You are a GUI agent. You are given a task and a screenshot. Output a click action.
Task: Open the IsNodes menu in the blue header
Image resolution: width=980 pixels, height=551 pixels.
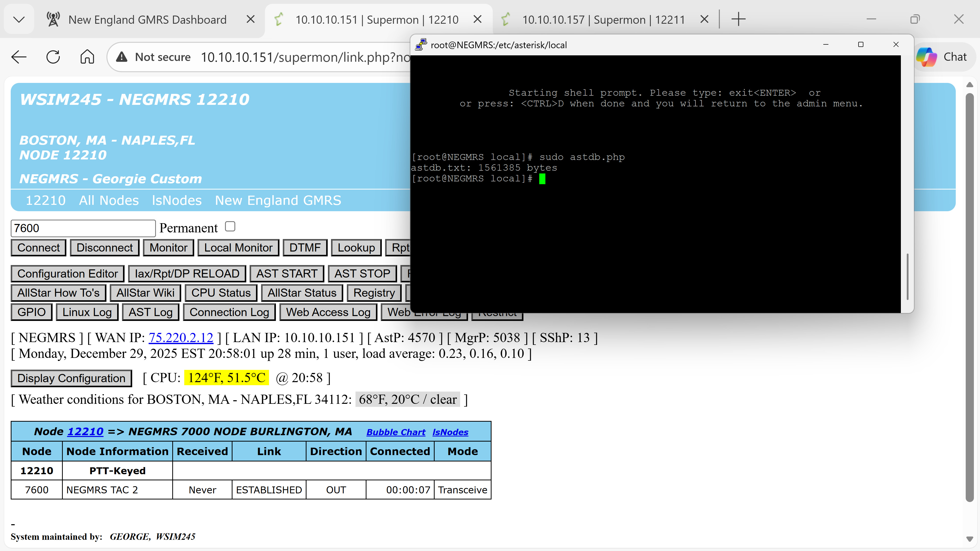pyautogui.click(x=177, y=201)
